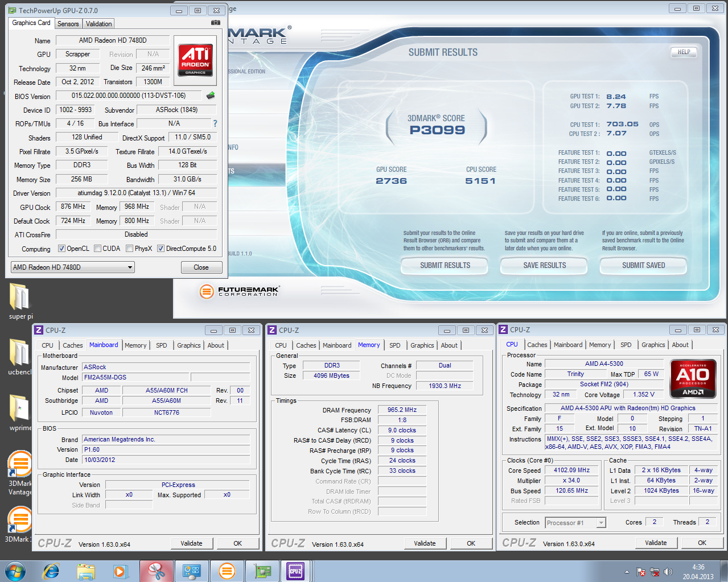Screen dimensions: 728x582
Task: Click the ATI Radeon Graphics logo
Action: tap(196, 60)
